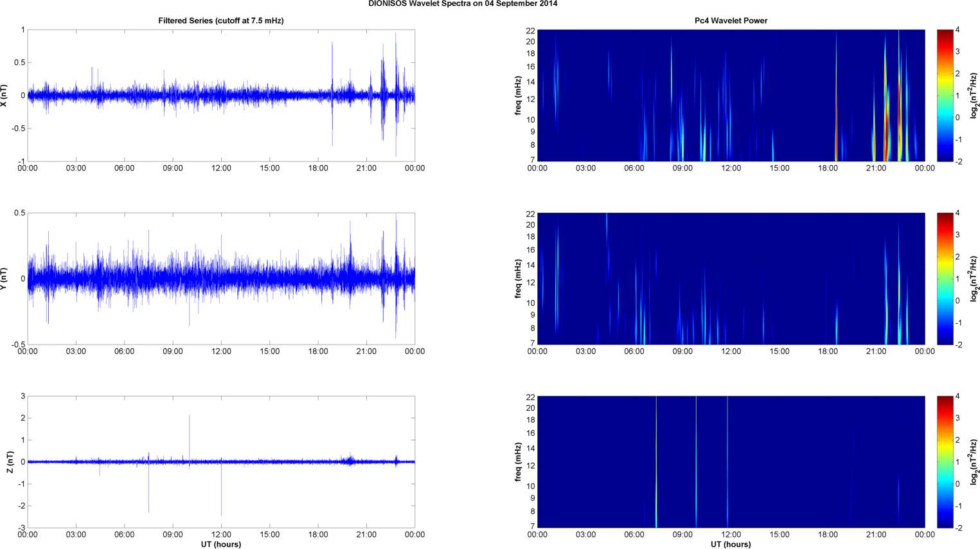Viewport: 980px width, 549px height.
Task: Click the 06:00 tick under the Y wavelet spectrum
Action: (x=634, y=352)
